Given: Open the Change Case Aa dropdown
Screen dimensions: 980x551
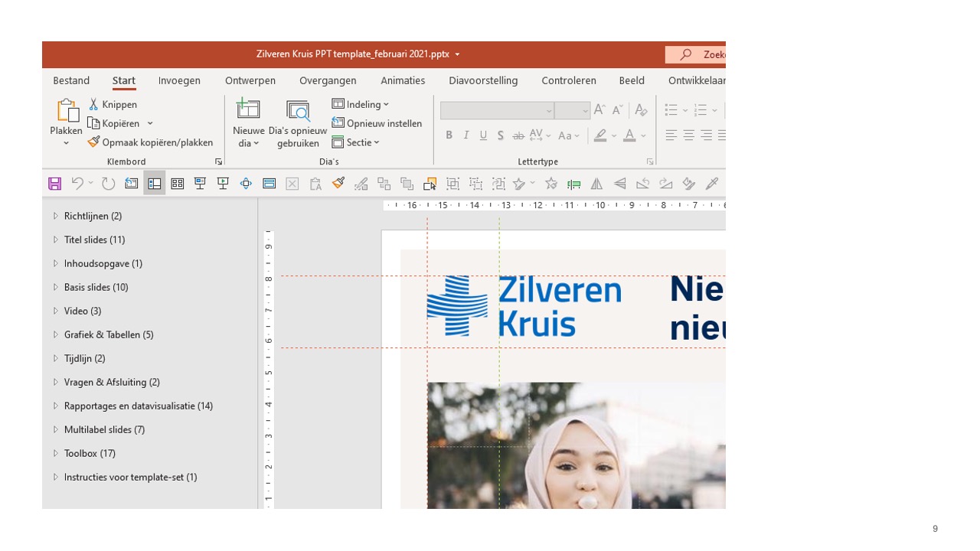Looking at the screenshot, I should pos(570,135).
